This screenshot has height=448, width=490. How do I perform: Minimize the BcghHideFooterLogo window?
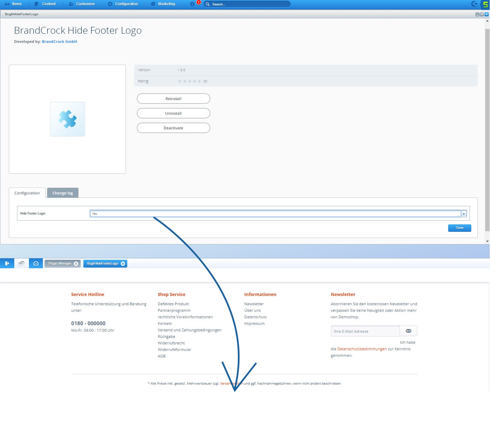point(477,14)
